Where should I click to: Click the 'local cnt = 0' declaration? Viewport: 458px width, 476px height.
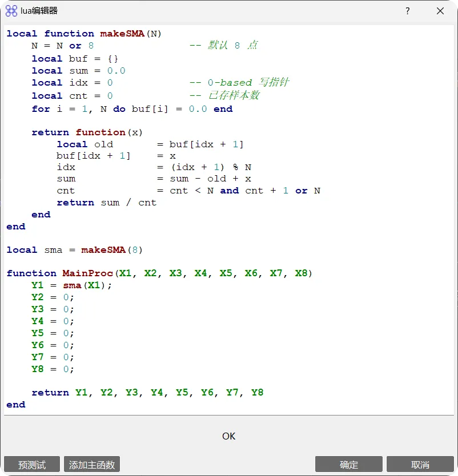tap(73, 96)
